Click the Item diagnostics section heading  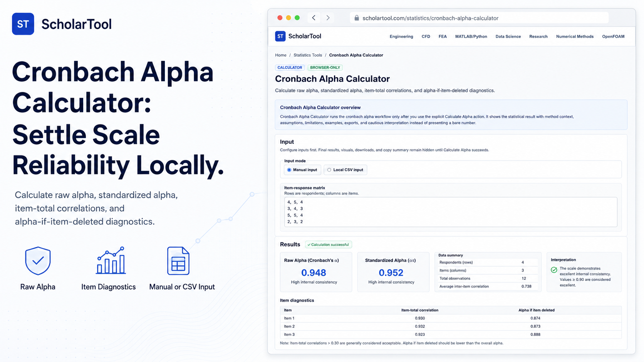pos(297,300)
